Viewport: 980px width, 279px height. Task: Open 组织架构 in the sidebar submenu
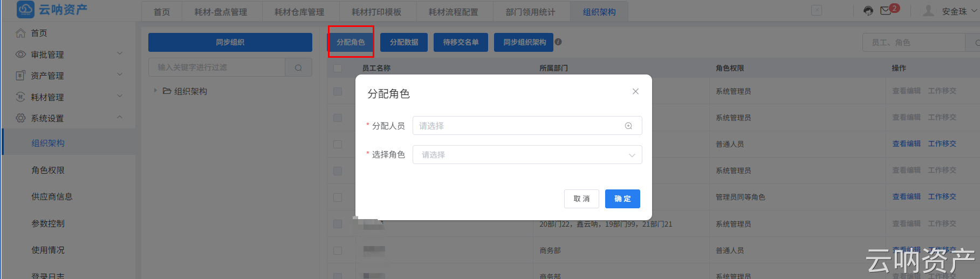48,143
